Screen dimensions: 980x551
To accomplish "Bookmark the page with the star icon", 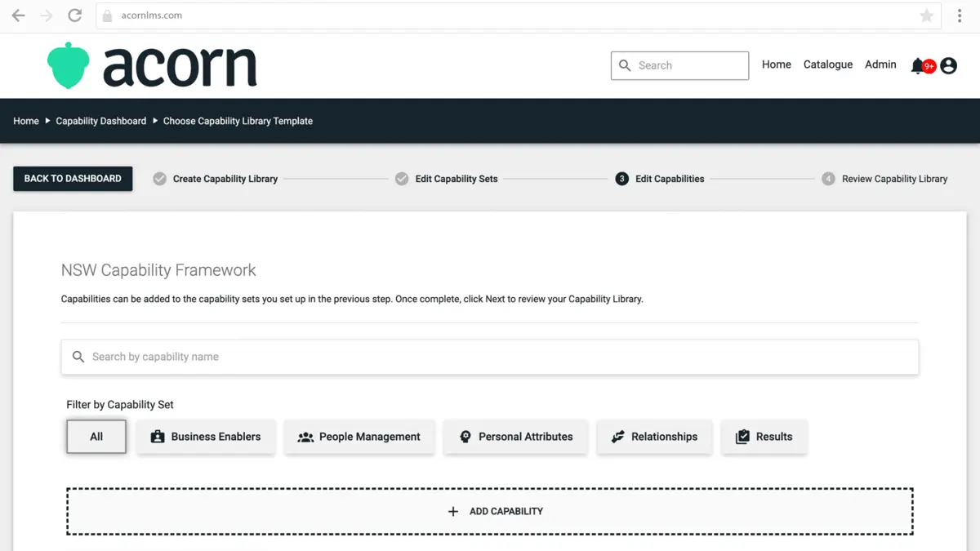I will [x=926, y=16].
